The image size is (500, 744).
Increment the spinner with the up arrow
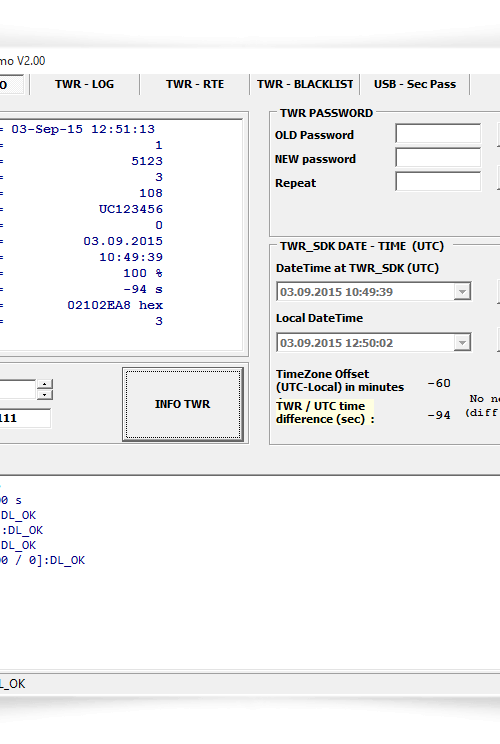(x=45, y=384)
